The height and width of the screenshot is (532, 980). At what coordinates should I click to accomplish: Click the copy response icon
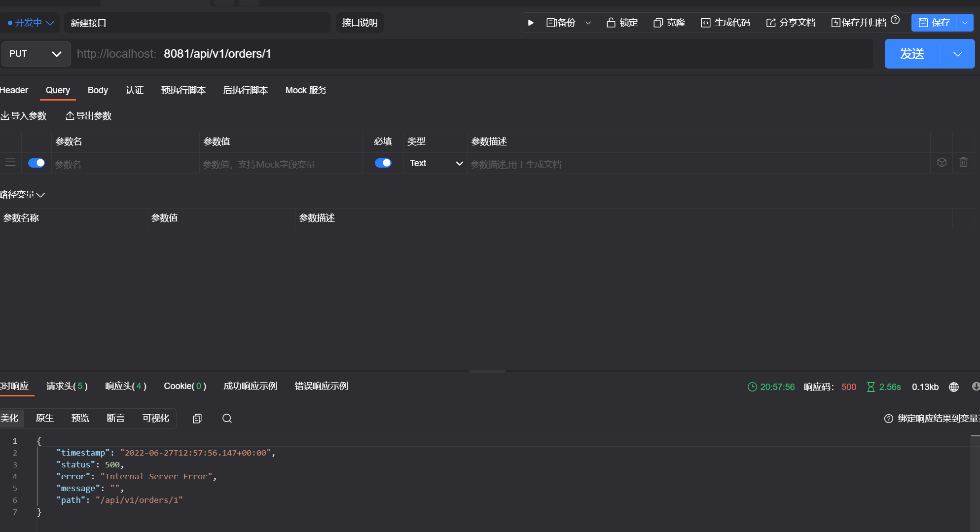click(x=197, y=419)
